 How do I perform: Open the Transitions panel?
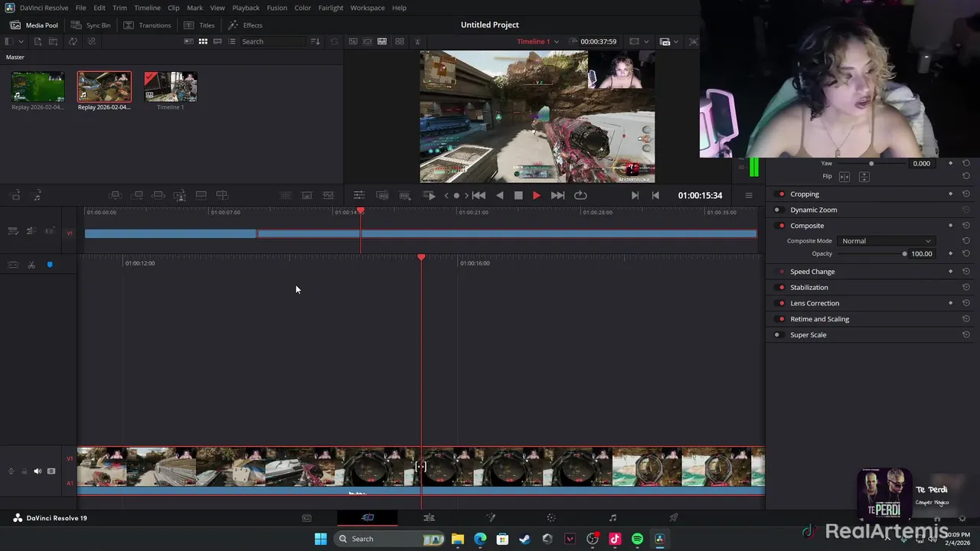click(147, 25)
